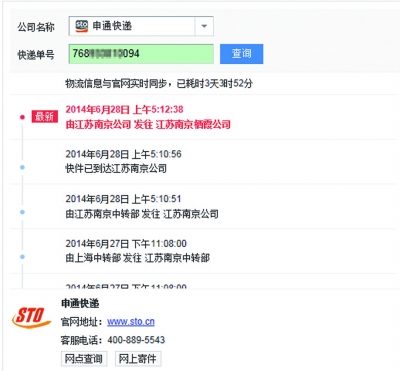This screenshot has height=371, width=400.
Task: Click the red 最新 badge
Action: click(x=44, y=117)
